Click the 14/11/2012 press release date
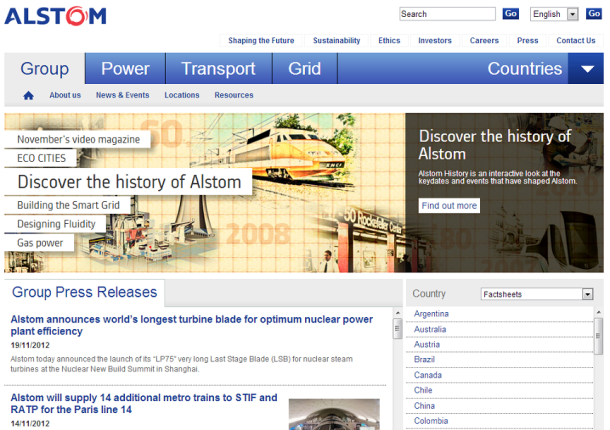The height and width of the screenshot is (430, 610). coord(30,424)
